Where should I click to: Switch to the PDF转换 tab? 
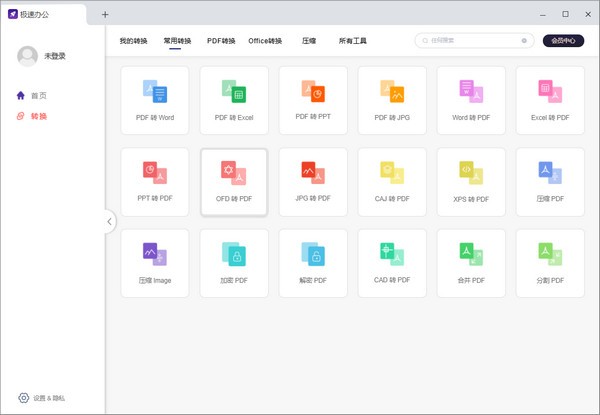221,41
